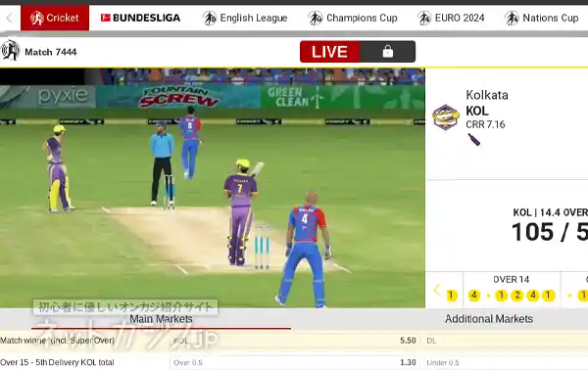Click the purple bat icon under CRR
Screen dimensions: 588x370
click(474, 140)
